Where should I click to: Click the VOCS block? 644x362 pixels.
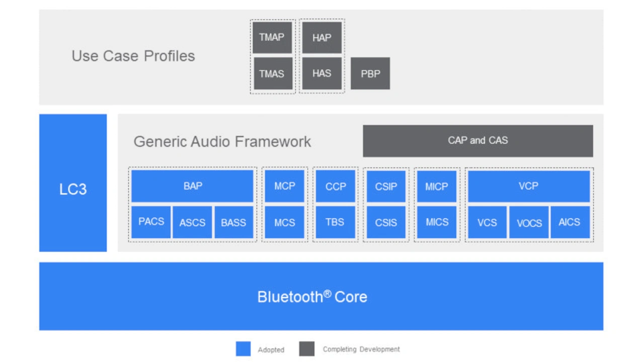[529, 222]
